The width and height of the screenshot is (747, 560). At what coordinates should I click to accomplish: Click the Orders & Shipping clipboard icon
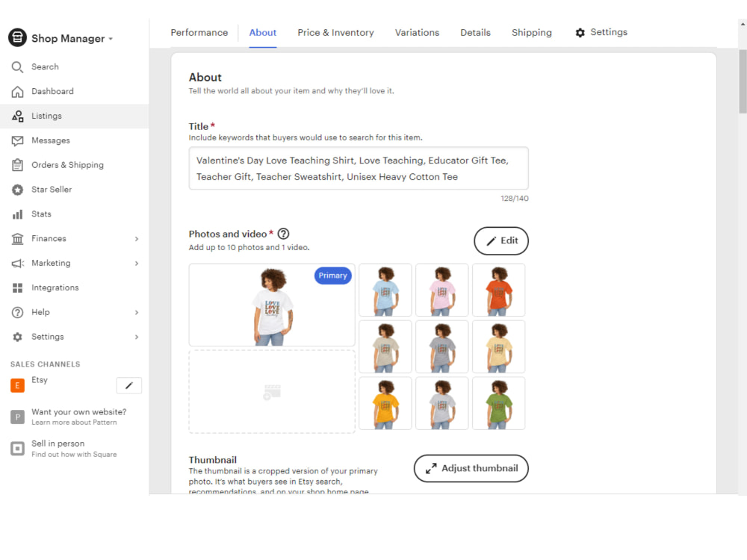[x=17, y=165]
